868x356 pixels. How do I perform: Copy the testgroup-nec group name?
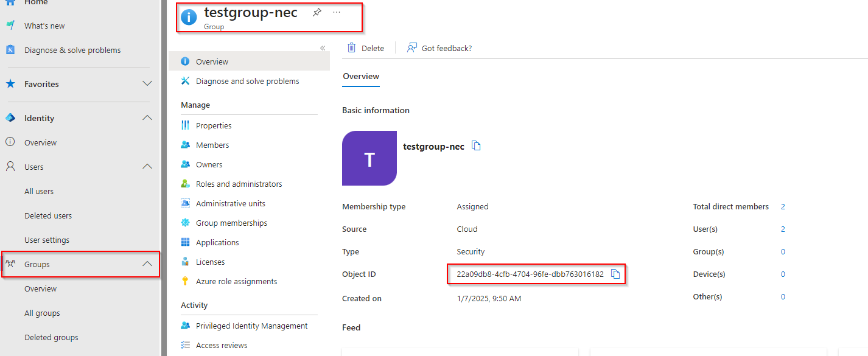click(x=477, y=146)
